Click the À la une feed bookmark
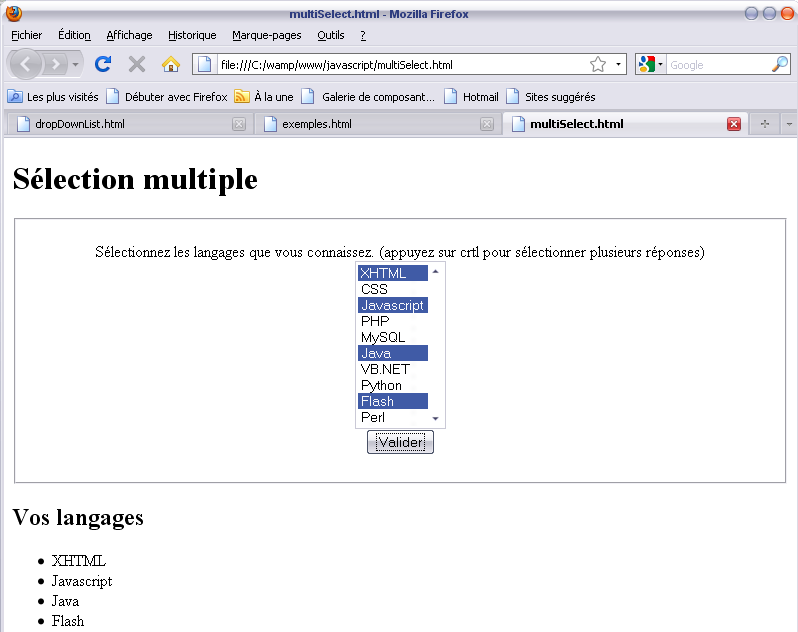Screen dimensions: 798x632 (x=264, y=97)
